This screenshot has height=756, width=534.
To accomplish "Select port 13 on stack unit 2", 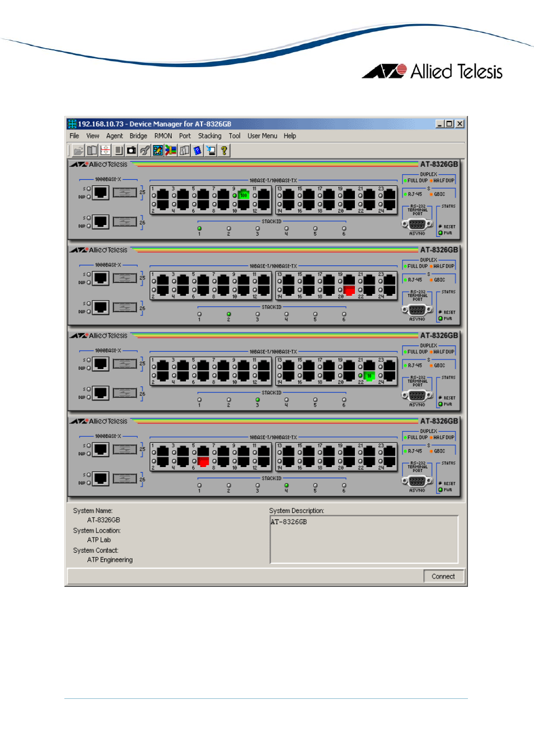I will coord(289,281).
